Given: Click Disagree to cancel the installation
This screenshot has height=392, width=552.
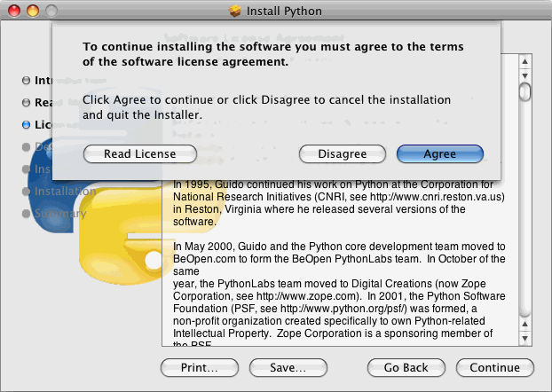Looking at the screenshot, I should 342,153.
